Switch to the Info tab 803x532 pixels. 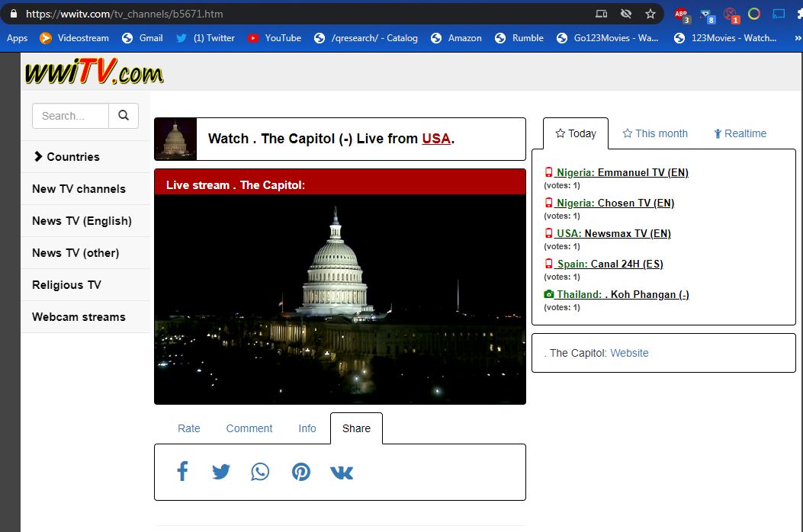tap(307, 428)
